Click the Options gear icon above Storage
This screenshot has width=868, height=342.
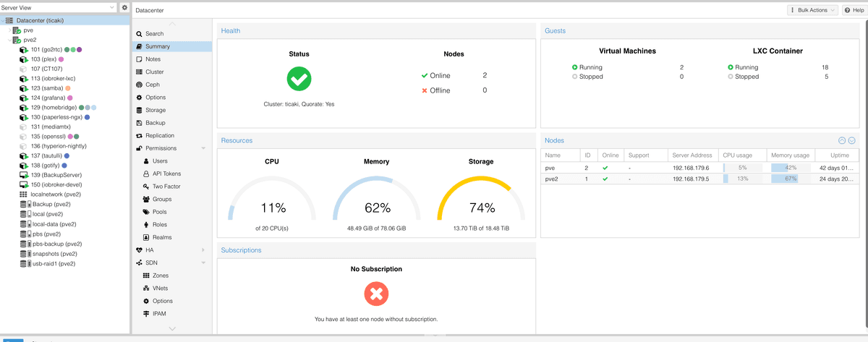tap(139, 98)
